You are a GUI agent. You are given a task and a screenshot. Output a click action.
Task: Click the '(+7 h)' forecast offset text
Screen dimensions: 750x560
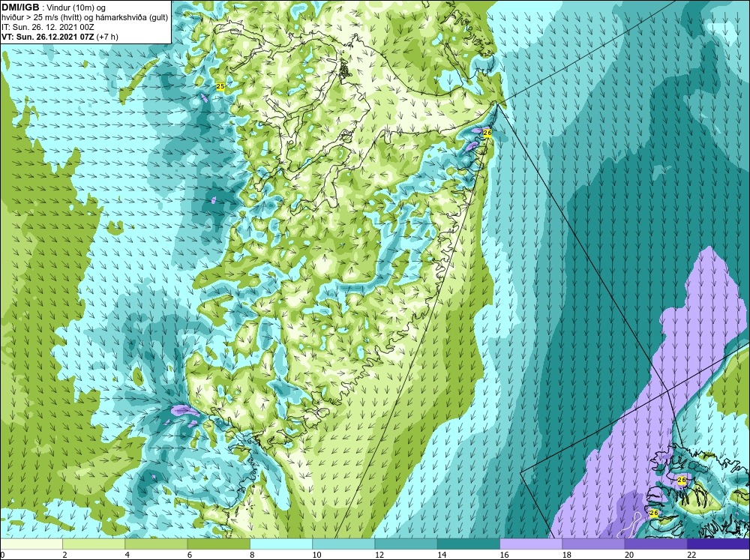tap(107, 36)
